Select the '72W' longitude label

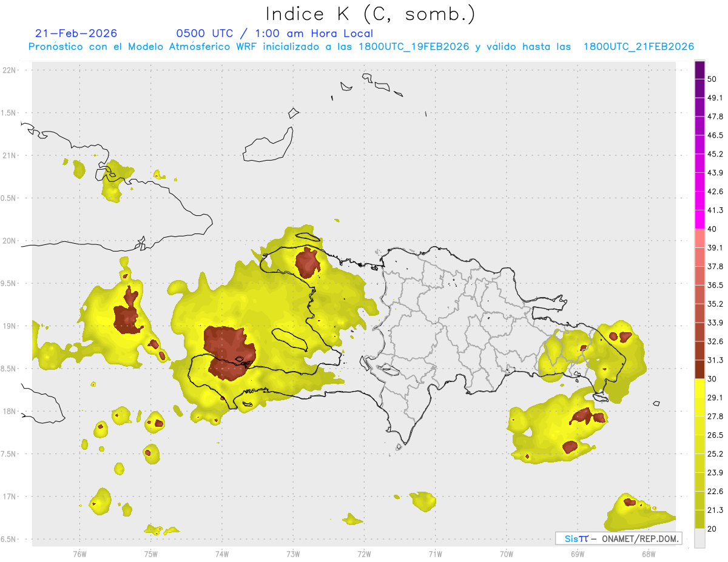coord(364,554)
